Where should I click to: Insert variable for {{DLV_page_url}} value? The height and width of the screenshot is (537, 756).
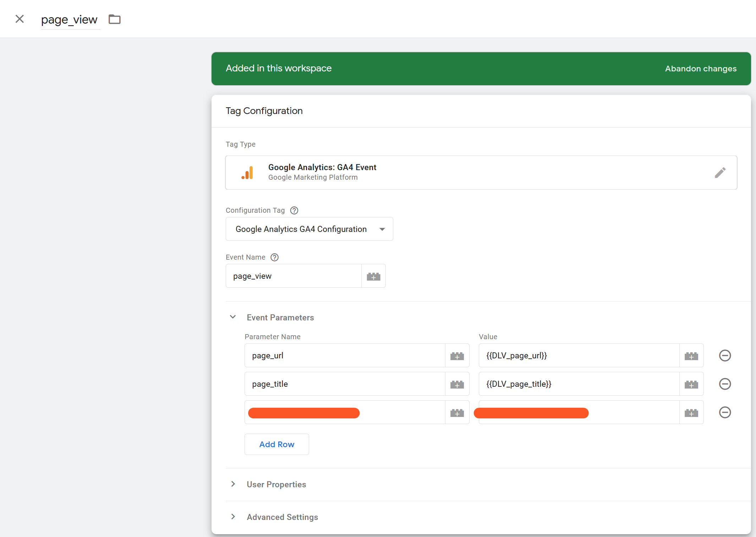(x=691, y=356)
